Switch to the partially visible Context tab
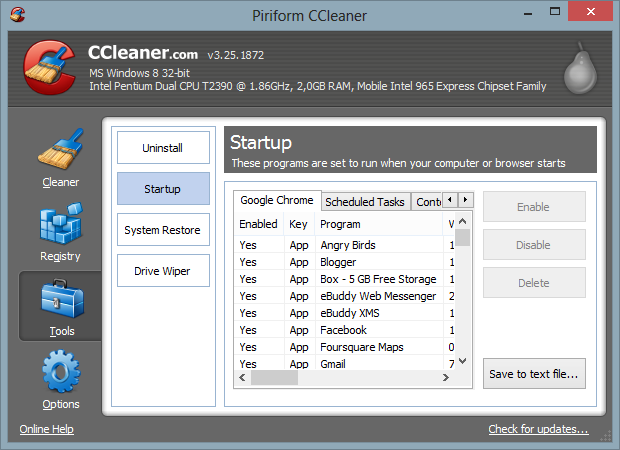 [427, 202]
